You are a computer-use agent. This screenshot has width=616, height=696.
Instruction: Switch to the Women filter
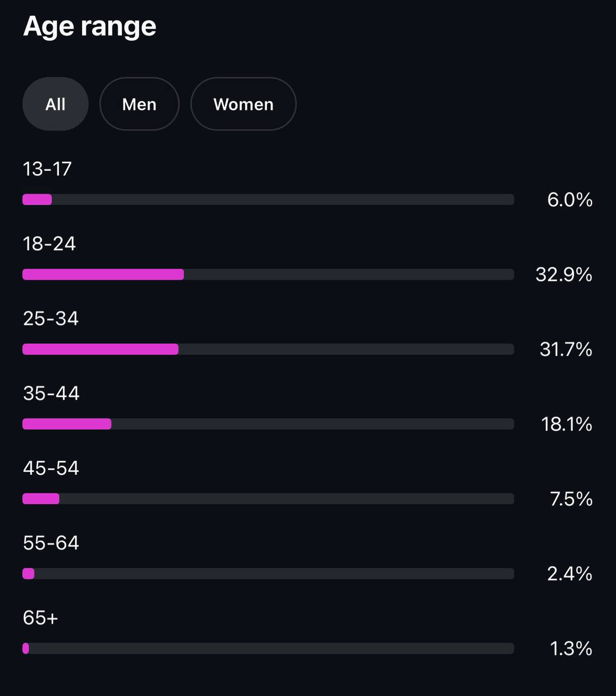pos(243,104)
